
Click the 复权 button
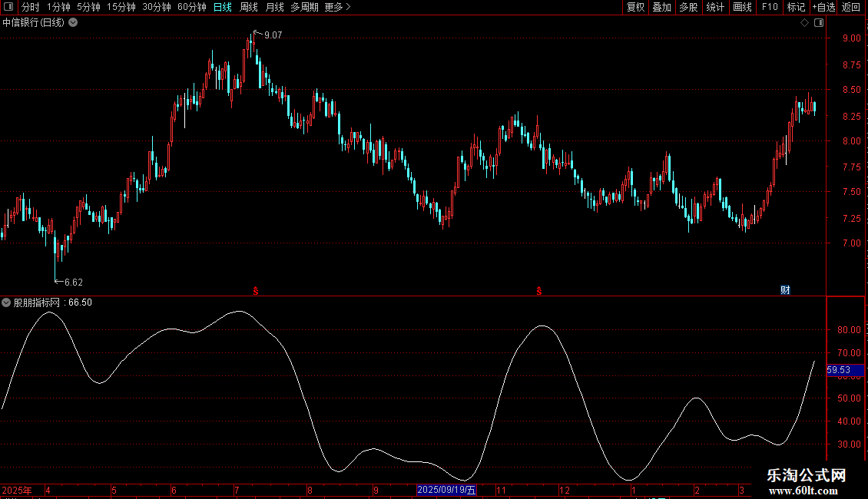click(x=635, y=7)
